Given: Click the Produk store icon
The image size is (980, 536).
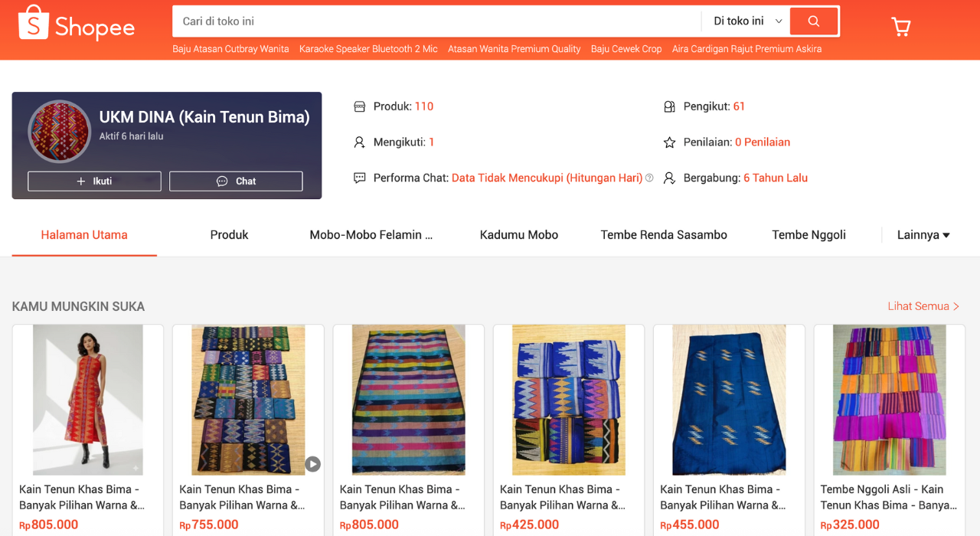Looking at the screenshot, I should pyautogui.click(x=360, y=106).
